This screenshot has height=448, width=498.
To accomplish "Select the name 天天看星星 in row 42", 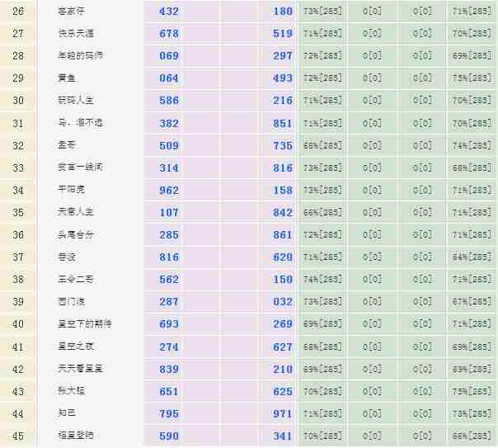I will point(80,369).
